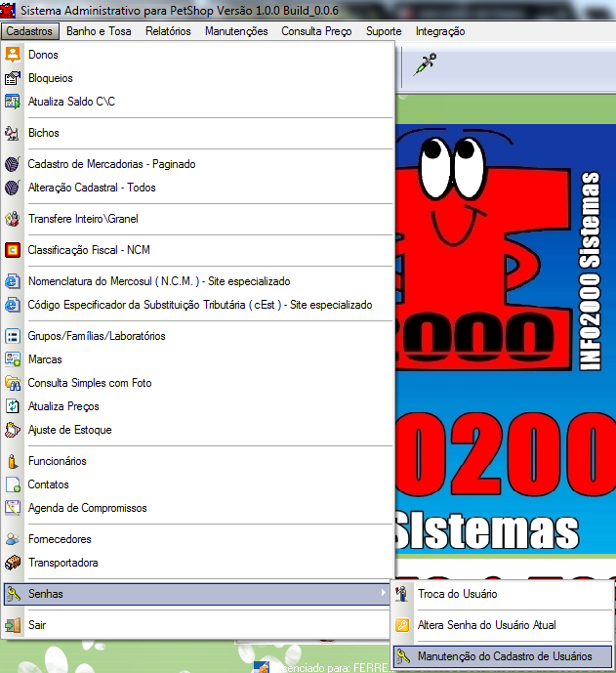This screenshot has height=673, width=616.
Task: Click the Manutenção do Cadastro de Usuários tools icon
Action: point(403,656)
